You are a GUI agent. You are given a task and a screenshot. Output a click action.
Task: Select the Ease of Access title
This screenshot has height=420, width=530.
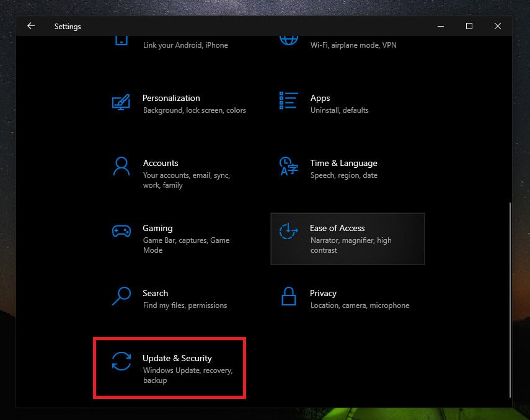pyautogui.click(x=337, y=229)
